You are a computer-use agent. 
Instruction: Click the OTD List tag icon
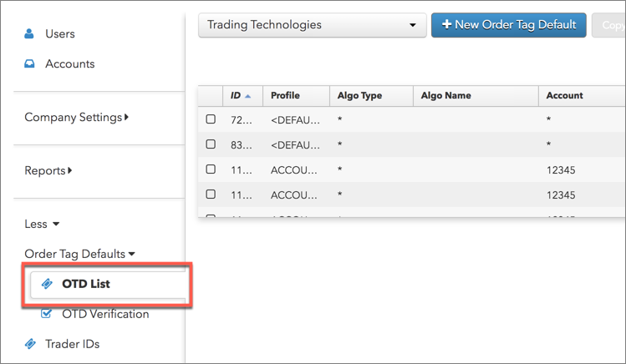(48, 284)
